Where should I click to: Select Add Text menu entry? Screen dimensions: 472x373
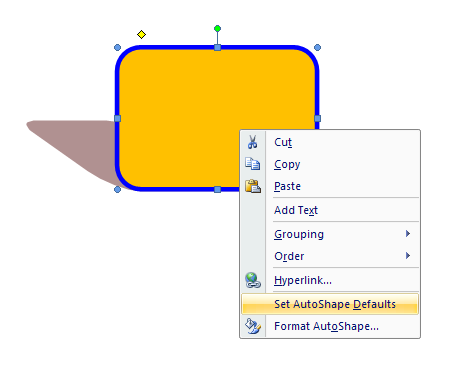330,210
